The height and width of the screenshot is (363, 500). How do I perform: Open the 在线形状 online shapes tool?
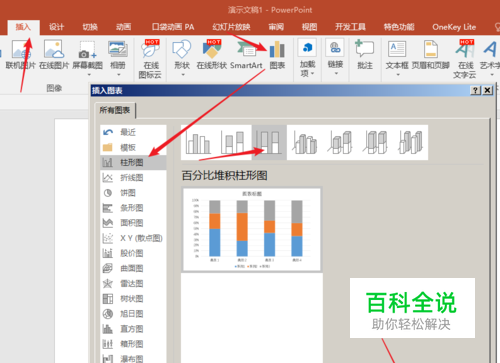click(x=212, y=54)
